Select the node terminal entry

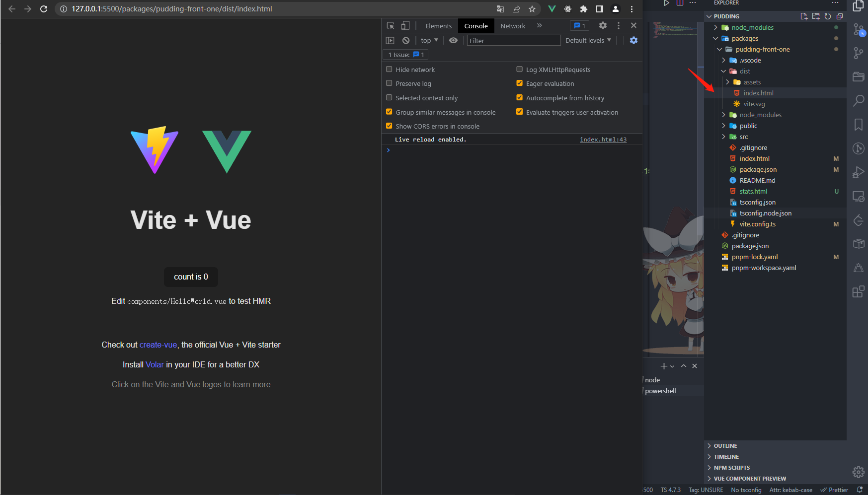pyautogui.click(x=673, y=380)
